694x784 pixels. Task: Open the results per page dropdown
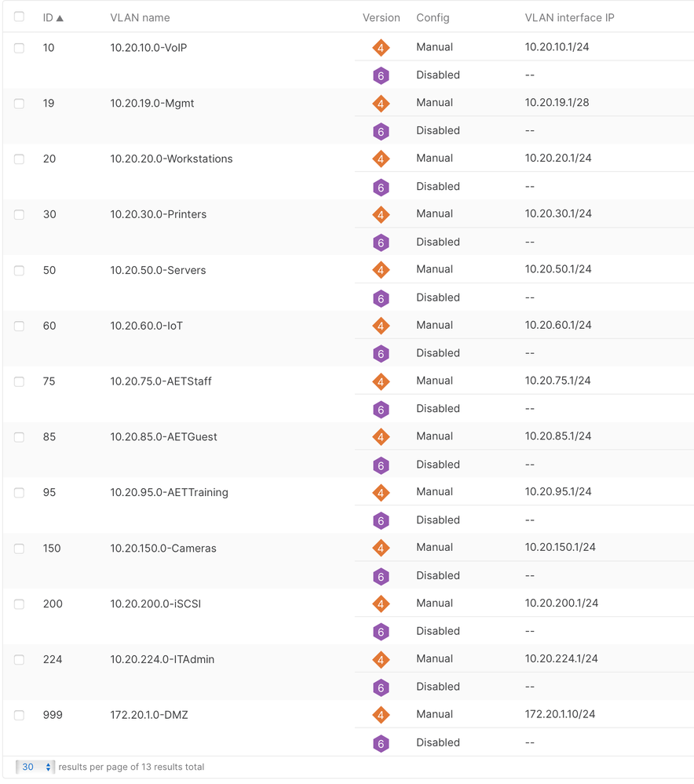[36, 767]
